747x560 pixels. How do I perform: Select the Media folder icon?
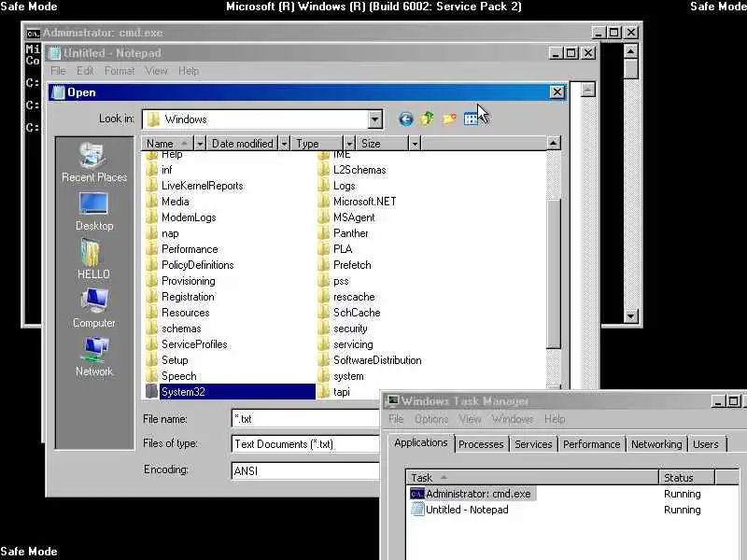tap(152, 202)
